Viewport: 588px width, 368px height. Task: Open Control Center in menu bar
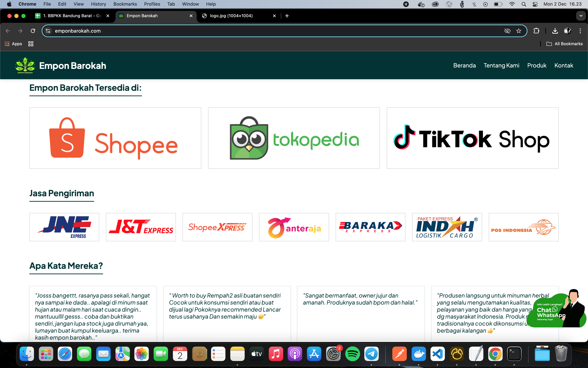535,4
